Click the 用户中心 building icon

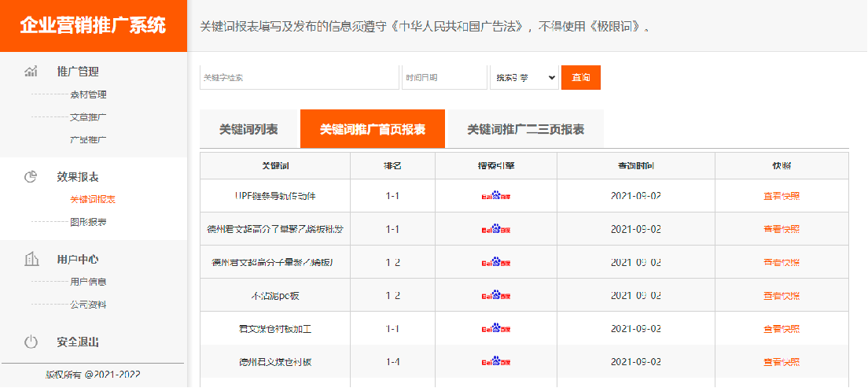[x=31, y=259]
